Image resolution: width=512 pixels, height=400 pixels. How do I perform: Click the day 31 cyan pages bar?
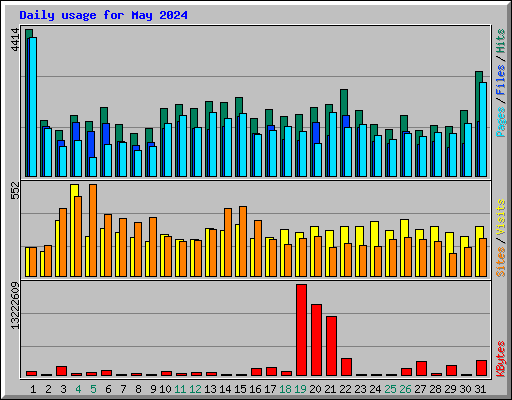(483, 129)
